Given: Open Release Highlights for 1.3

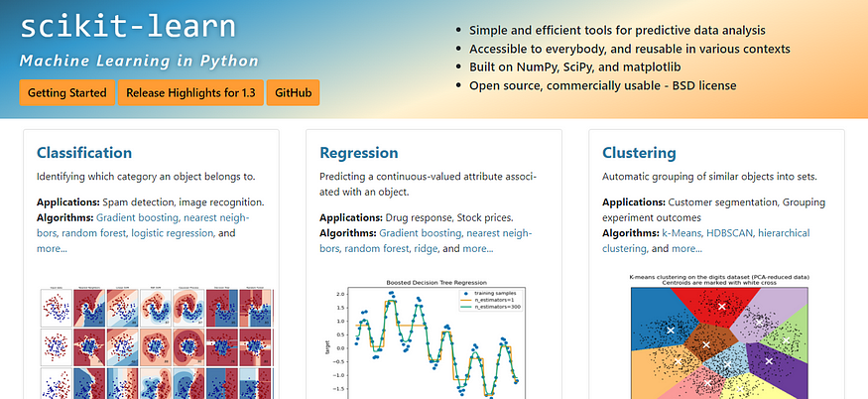Looking at the screenshot, I should click(191, 92).
